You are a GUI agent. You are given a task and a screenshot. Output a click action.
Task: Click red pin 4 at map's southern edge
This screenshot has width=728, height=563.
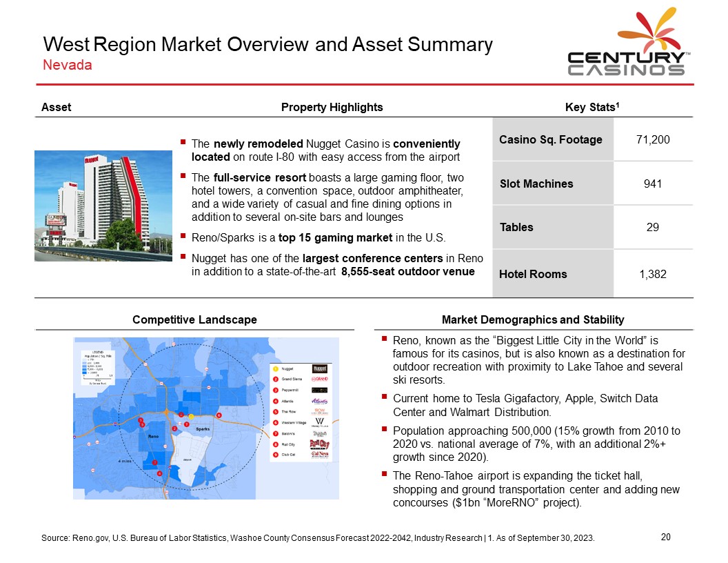pyautogui.click(x=160, y=473)
